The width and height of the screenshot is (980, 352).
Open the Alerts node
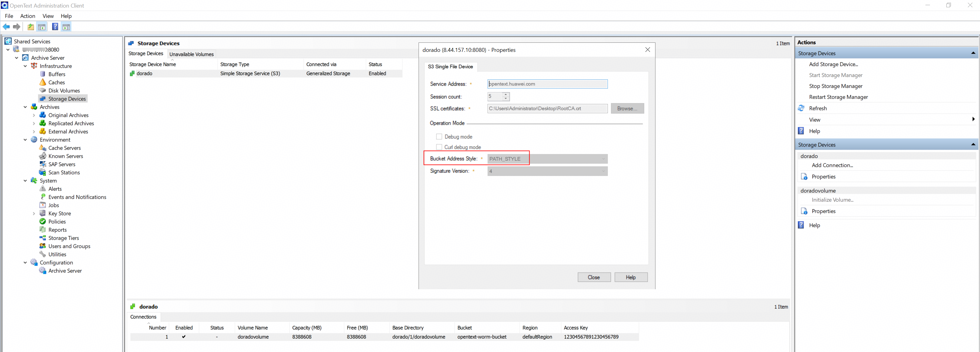click(x=55, y=189)
